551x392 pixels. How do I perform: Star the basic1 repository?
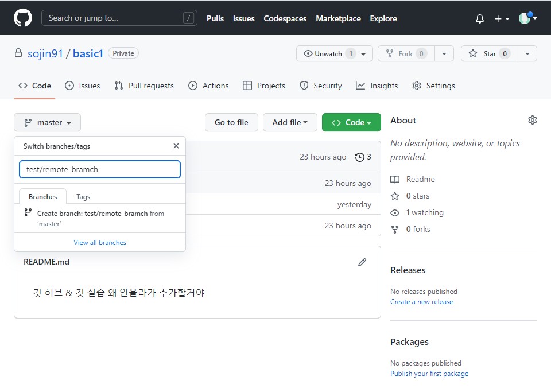point(489,54)
